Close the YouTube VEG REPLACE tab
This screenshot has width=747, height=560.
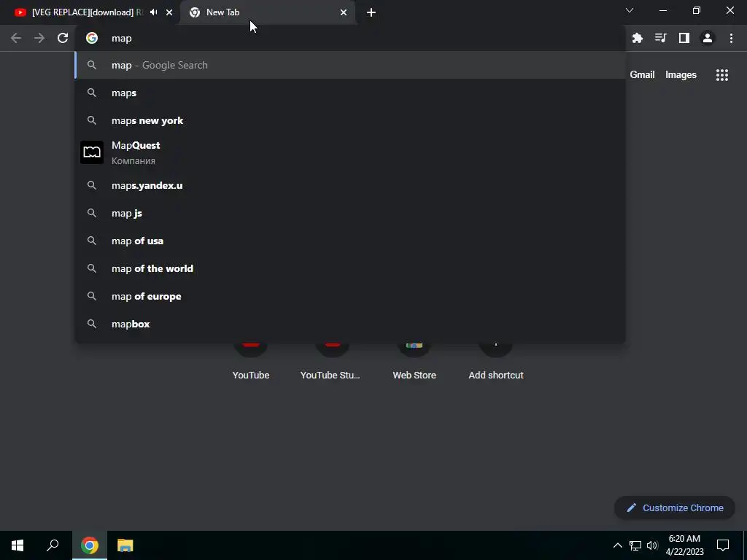[x=169, y=12]
